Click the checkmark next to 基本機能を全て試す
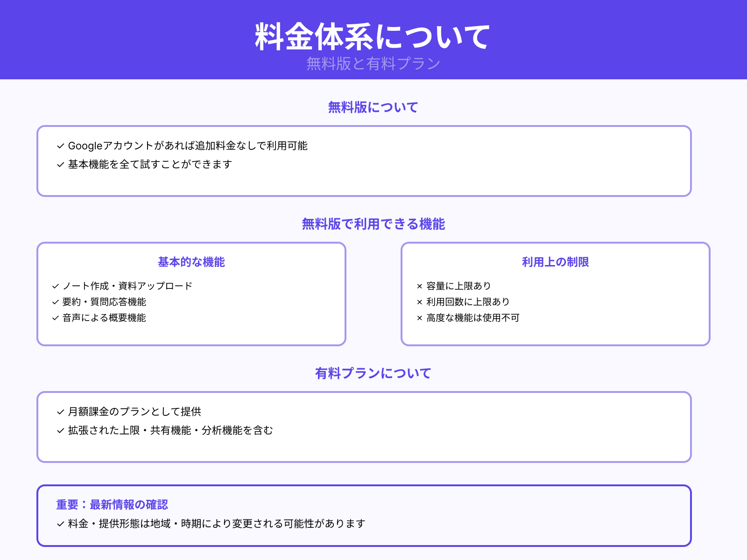Viewport: 747px width, 560px height. click(60, 164)
